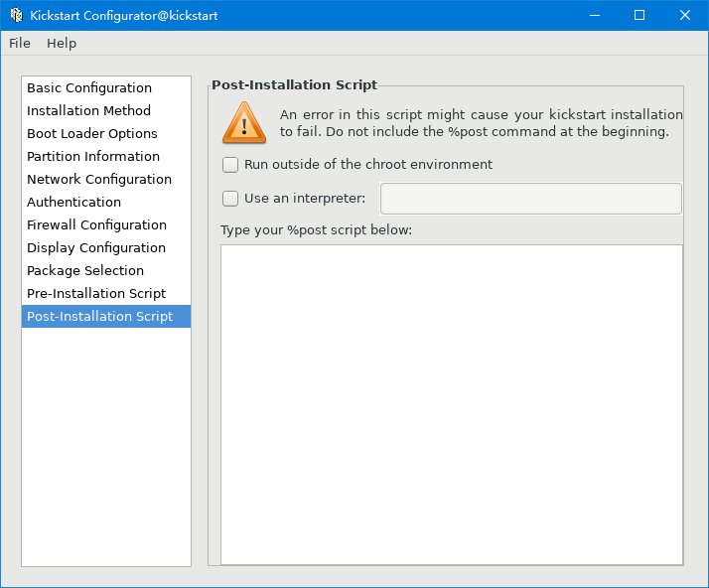Click the Kickstart Configurator title bar icon

(x=16, y=15)
